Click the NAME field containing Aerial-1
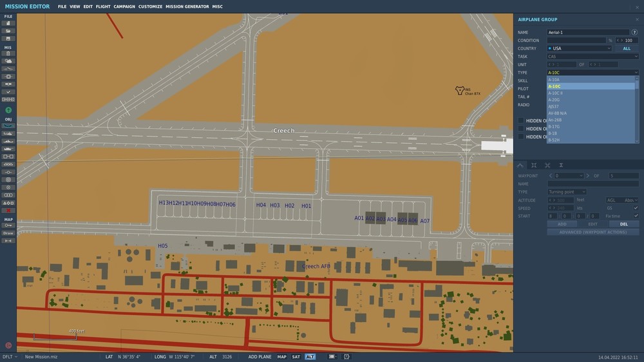Viewport: 644px width, 362px height. tap(588, 32)
